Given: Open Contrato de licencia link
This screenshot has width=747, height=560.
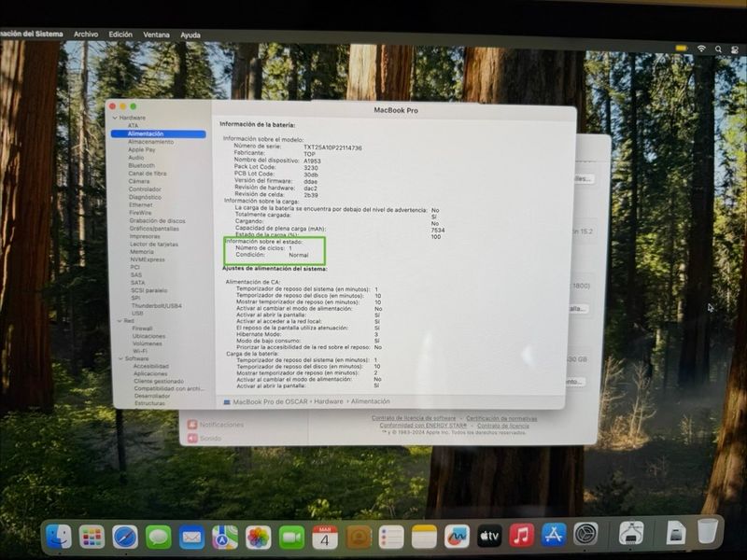Looking at the screenshot, I should pos(503,426).
